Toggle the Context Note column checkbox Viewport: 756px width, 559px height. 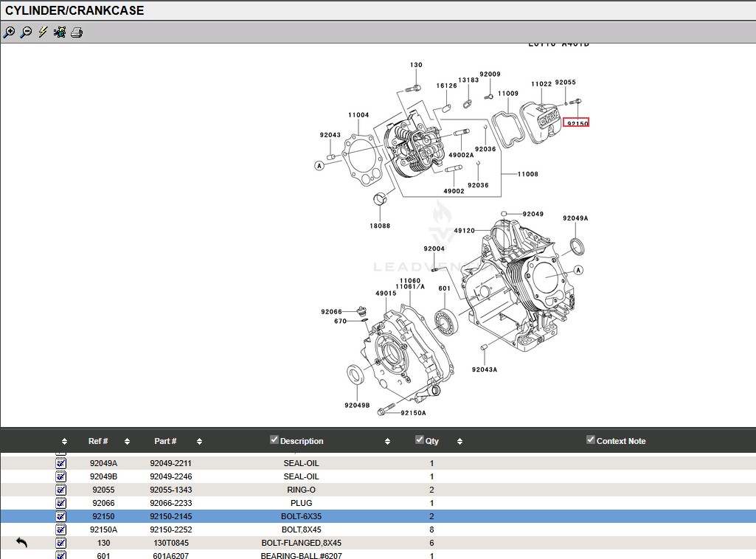point(590,440)
